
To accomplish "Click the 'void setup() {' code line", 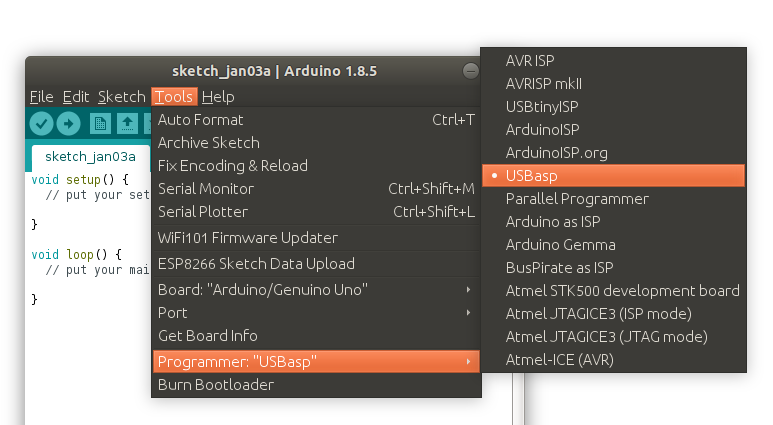I will (x=80, y=179).
